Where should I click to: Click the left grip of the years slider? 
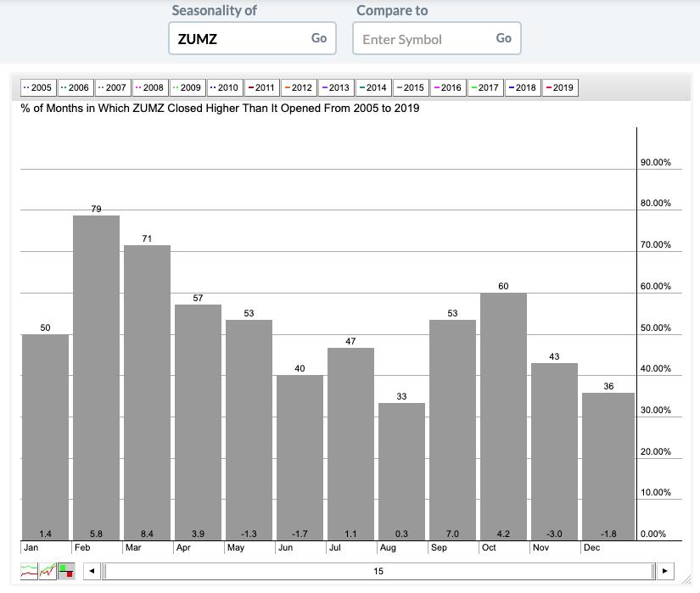104,571
